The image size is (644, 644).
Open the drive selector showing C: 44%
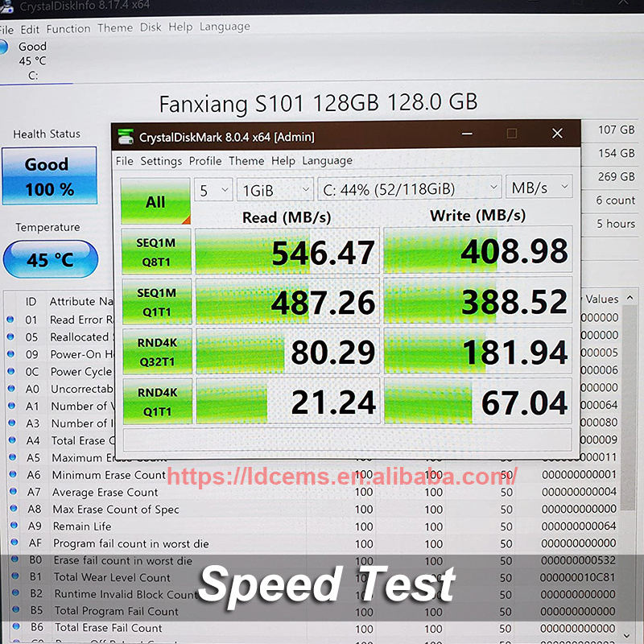pos(410,188)
